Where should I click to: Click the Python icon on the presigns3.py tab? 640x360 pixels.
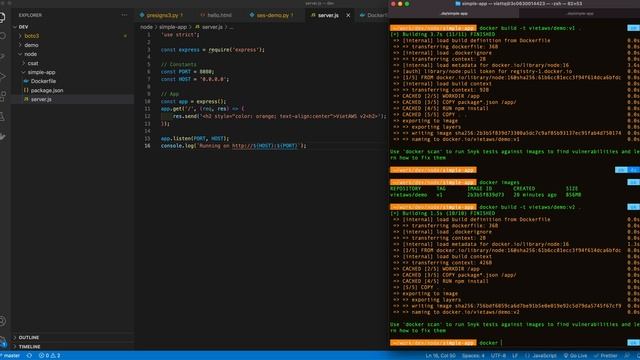click(142, 15)
